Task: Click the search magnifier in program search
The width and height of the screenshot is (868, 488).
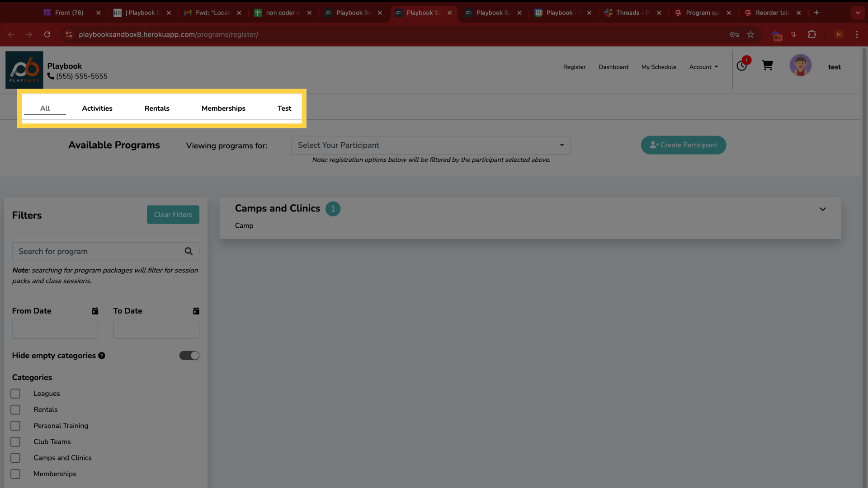Action: click(x=189, y=251)
